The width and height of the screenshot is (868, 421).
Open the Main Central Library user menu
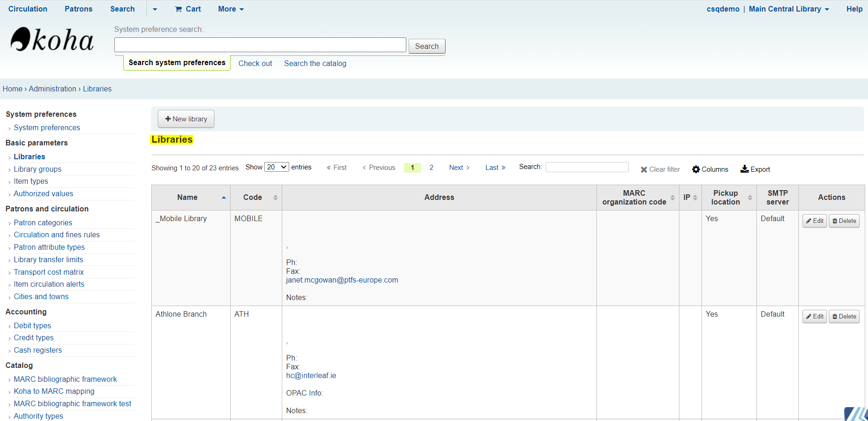(789, 9)
